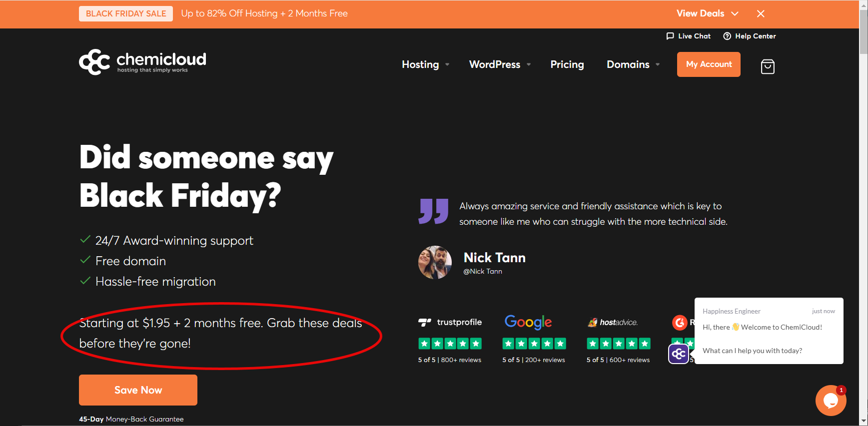Click hostadvice five-star rating

[x=619, y=344]
